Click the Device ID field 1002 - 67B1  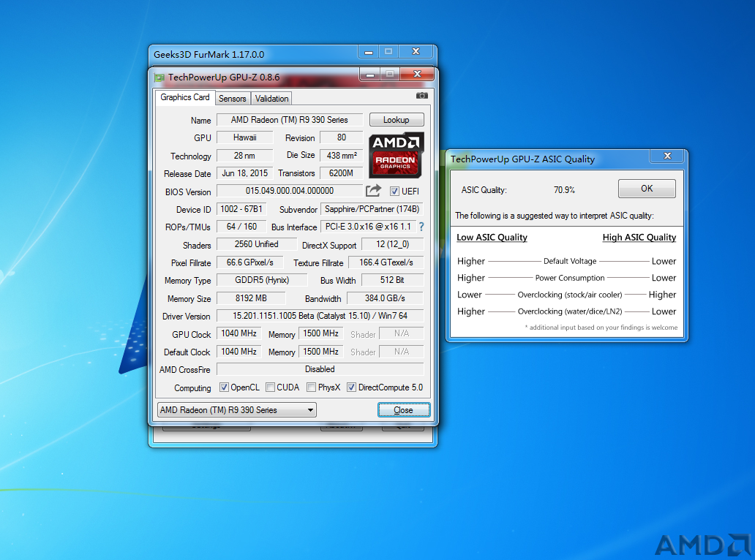tap(241, 209)
